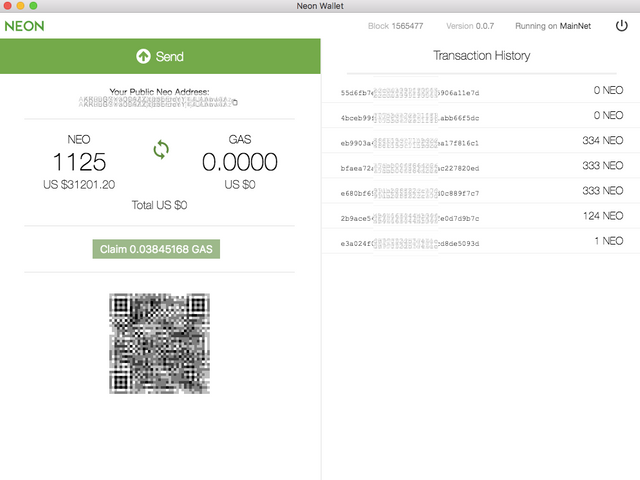The image size is (640, 480).
Task: Claim 0.03845168 GAS
Action: (x=156, y=249)
